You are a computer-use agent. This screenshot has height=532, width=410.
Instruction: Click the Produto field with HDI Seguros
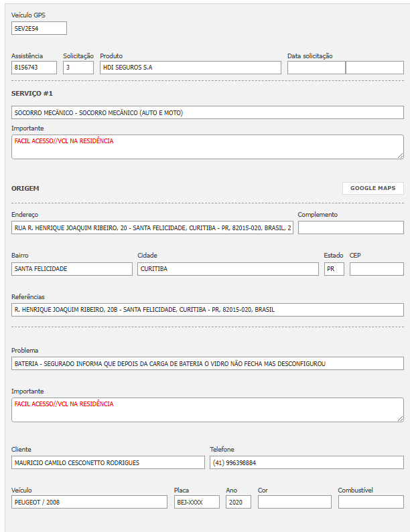click(190, 68)
